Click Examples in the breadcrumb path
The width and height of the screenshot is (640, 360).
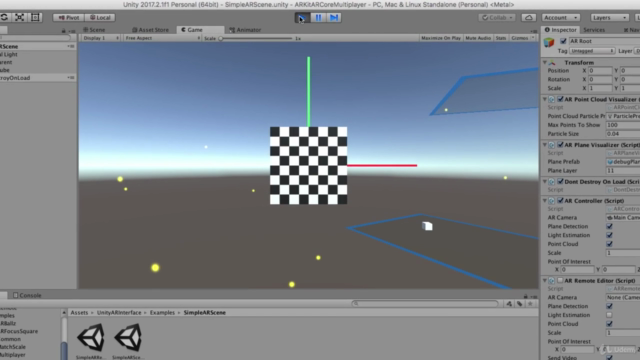[x=162, y=313]
